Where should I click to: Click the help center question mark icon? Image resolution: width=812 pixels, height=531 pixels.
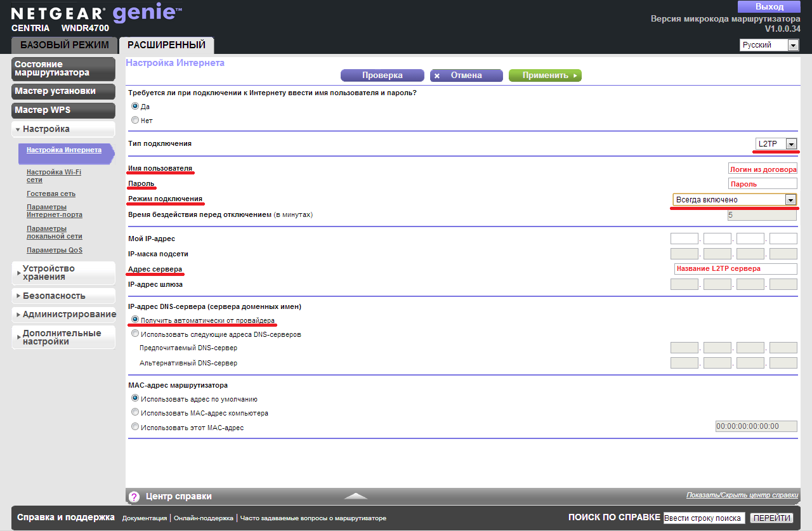pos(134,497)
